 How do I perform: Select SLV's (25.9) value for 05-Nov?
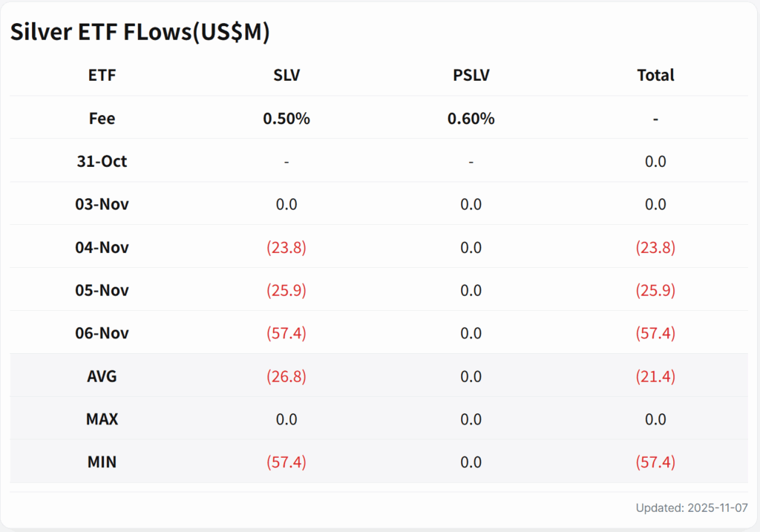[x=286, y=290]
